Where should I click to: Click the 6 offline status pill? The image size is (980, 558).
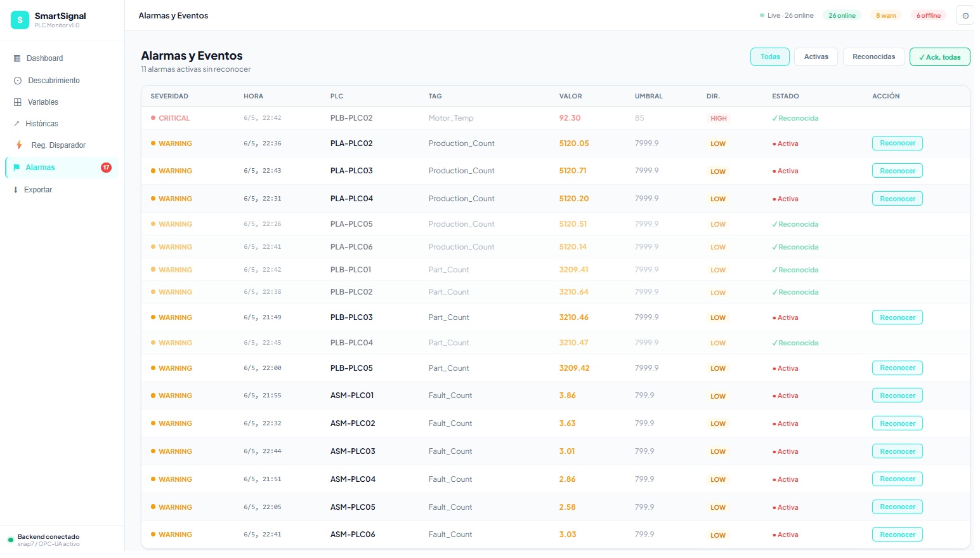coord(929,16)
